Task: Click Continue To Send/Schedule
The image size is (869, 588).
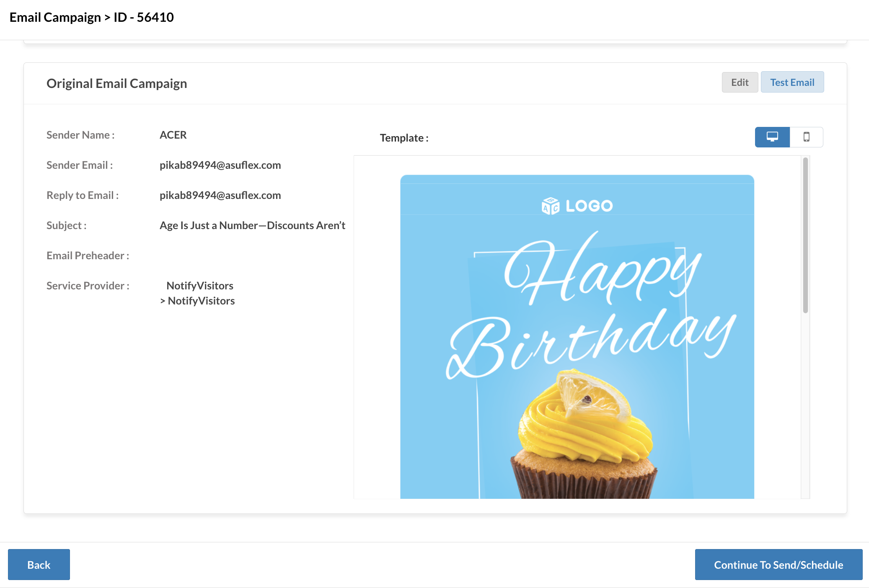Action: [x=778, y=565]
